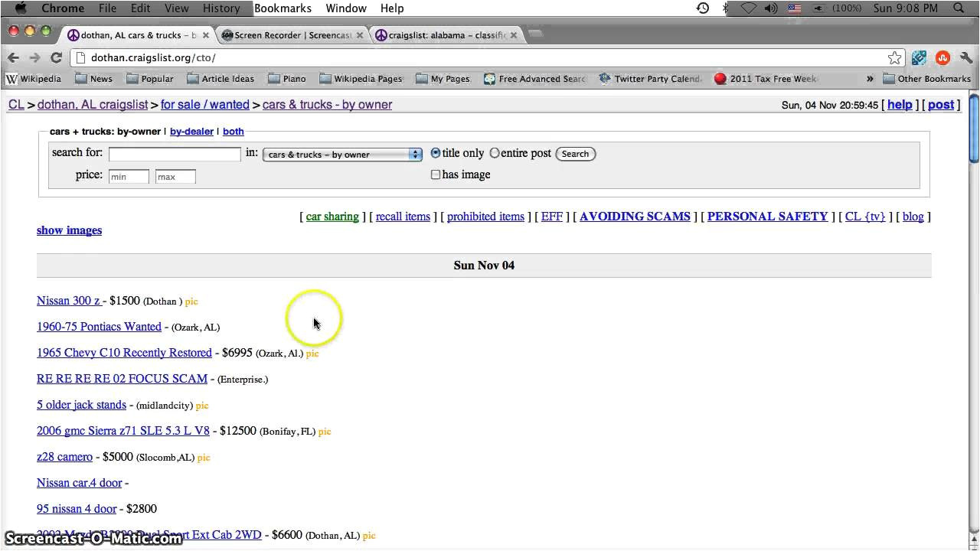Open the Bookmarks menu

click(283, 8)
